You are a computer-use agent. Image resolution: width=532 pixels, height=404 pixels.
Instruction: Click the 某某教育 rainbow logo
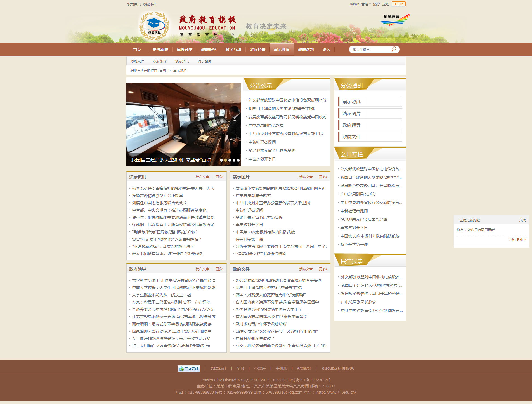click(394, 20)
